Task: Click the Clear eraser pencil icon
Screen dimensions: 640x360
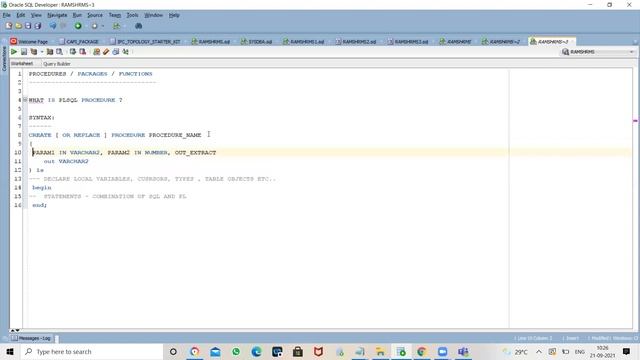Action: point(106,52)
